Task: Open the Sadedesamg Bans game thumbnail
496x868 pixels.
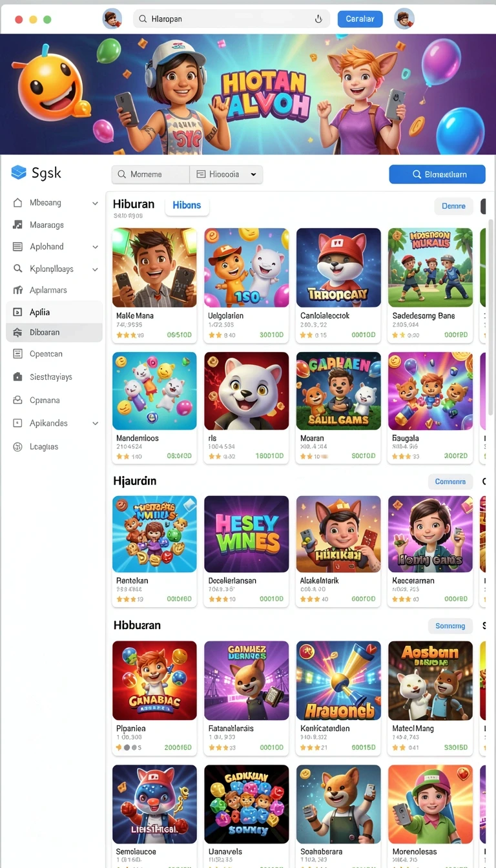Action: coord(430,267)
